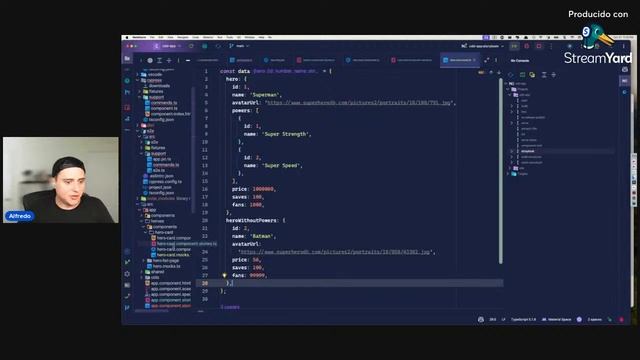Expand the utils folder
The width and height of the screenshot is (640, 360).
(x=142, y=278)
